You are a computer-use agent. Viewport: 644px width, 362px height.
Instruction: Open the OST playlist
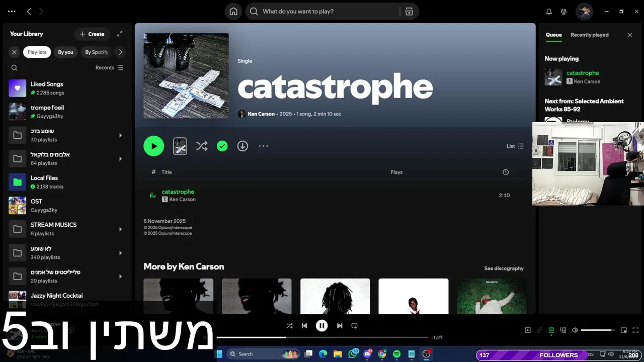tap(65, 205)
